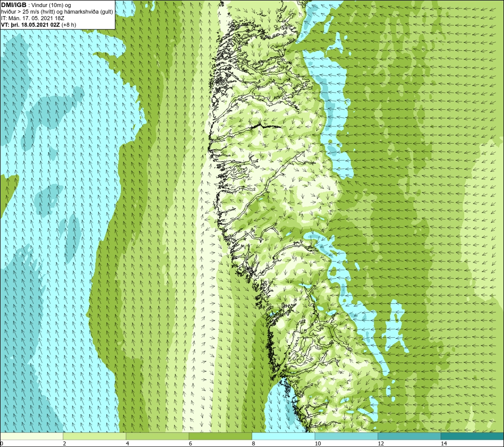Click the 'VT: þri. 18.05.2021 02Z' line

pyautogui.click(x=30, y=25)
